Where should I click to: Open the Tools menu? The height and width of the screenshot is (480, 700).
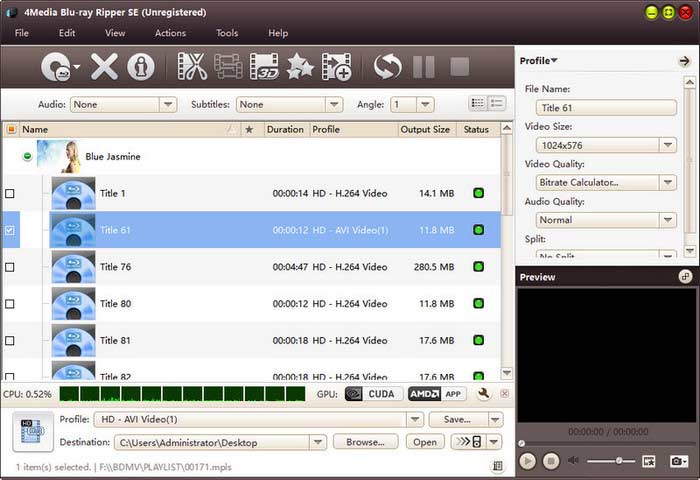click(227, 33)
